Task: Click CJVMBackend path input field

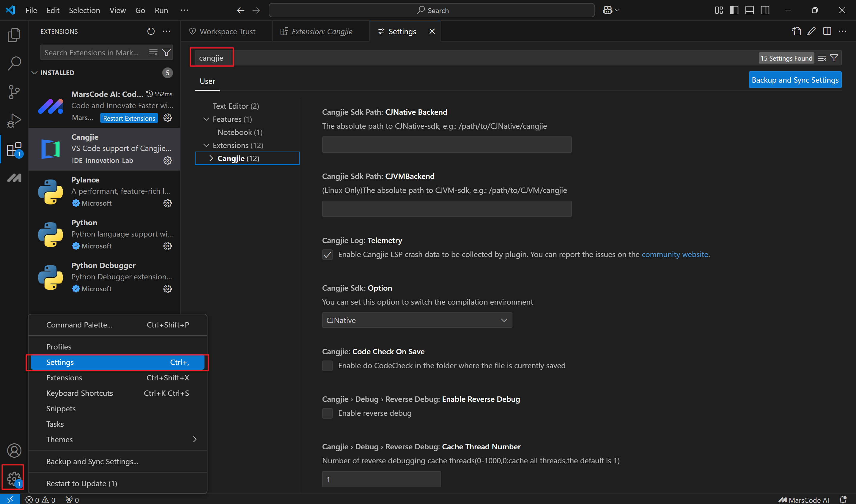Action: point(447,209)
